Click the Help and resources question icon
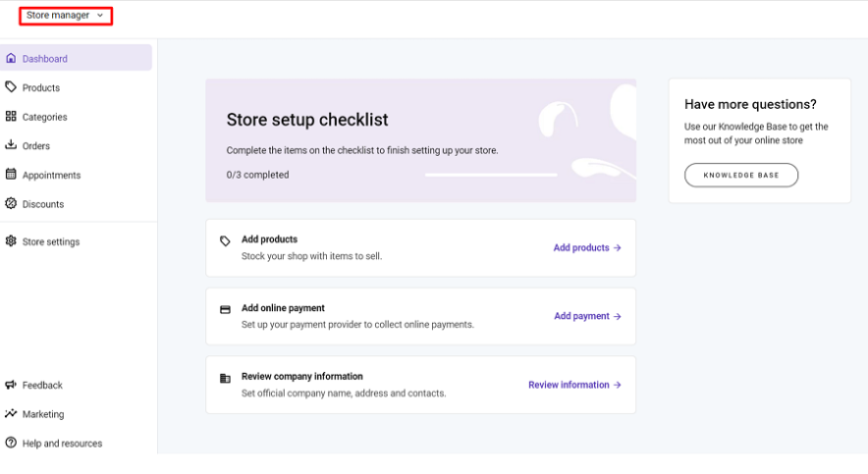868x474 pixels. [x=11, y=444]
